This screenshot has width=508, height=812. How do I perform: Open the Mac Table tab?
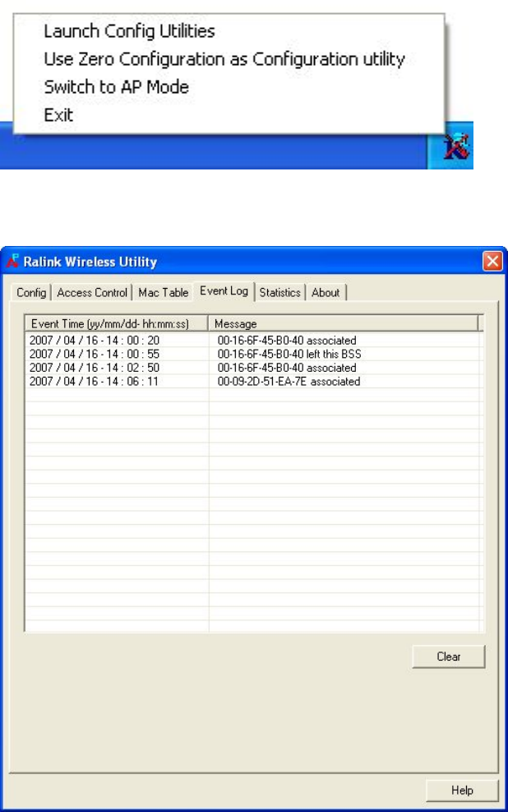coord(163,293)
